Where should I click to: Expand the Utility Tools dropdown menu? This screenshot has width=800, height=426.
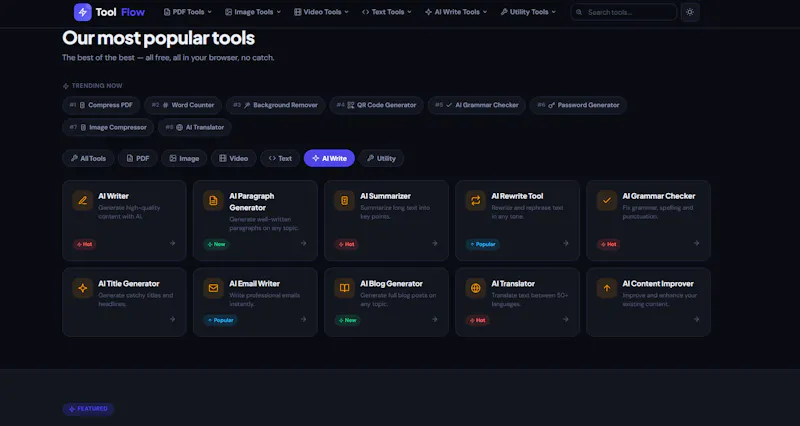(x=528, y=12)
